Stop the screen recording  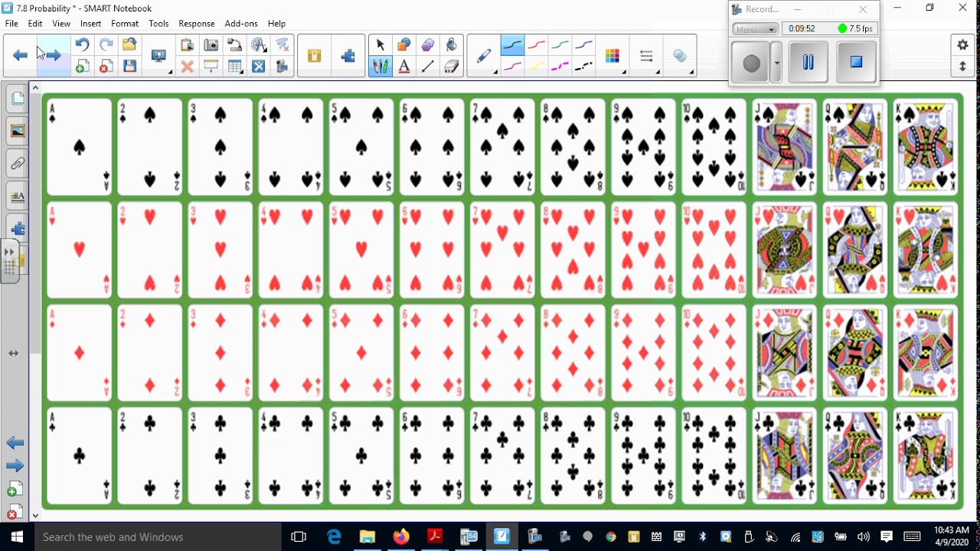pos(857,63)
